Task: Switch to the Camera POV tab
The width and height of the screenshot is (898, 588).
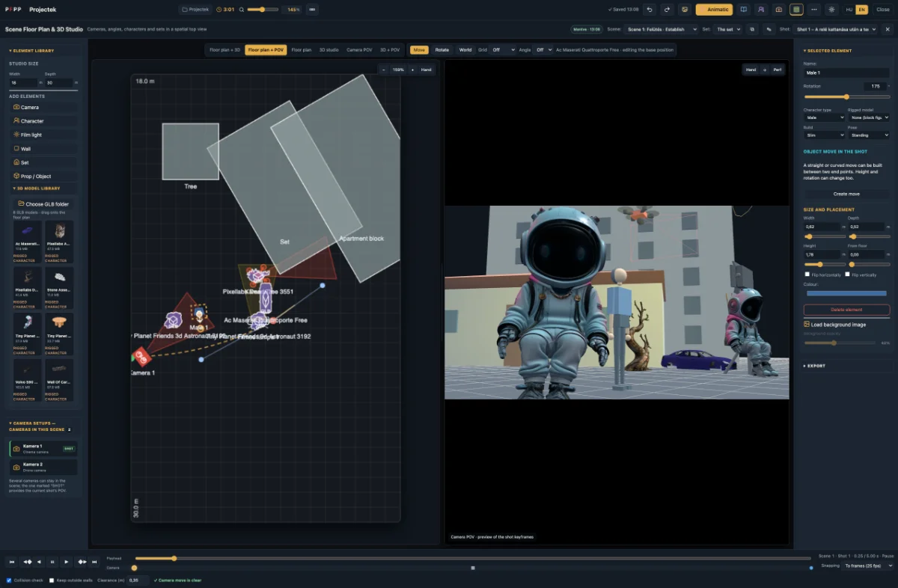Action: click(359, 49)
